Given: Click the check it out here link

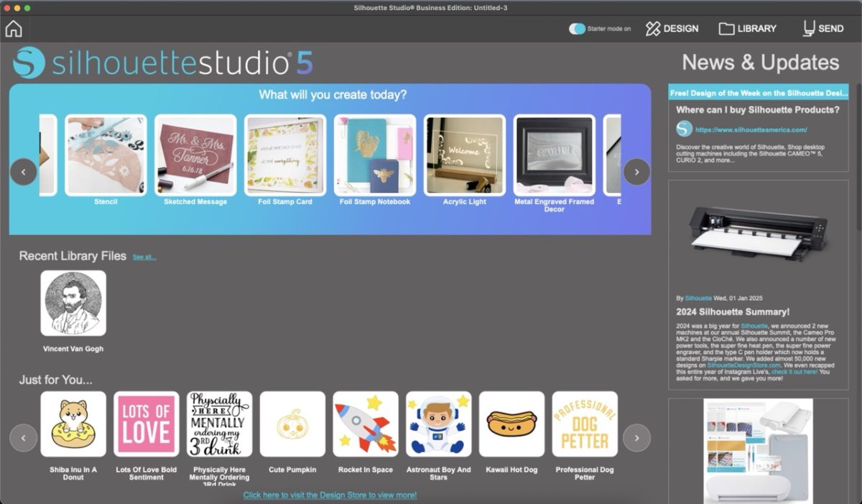Looking at the screenshot, I should coord(794,372).
